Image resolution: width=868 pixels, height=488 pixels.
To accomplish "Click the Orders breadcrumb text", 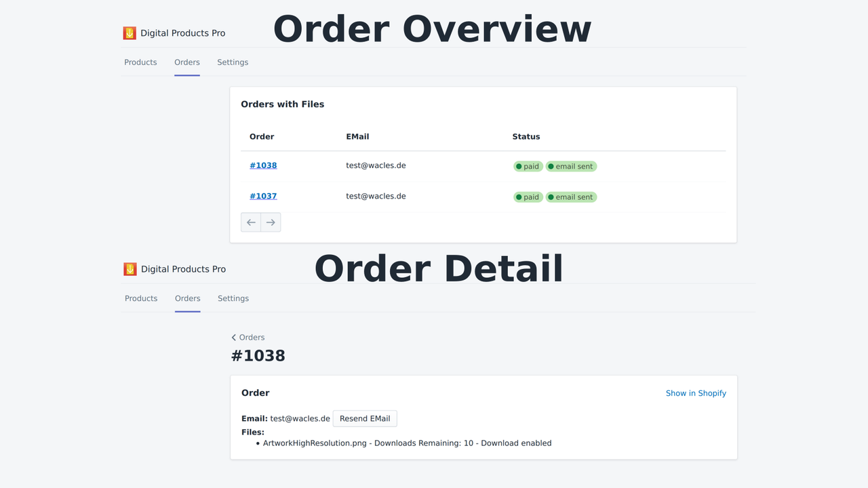I will 252,337.
